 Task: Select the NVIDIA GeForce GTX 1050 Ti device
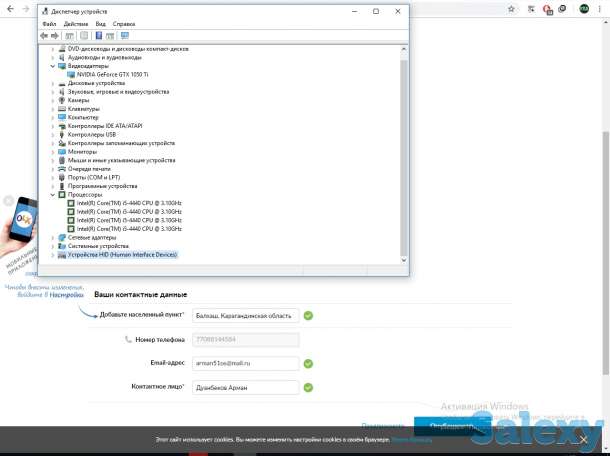[111, 74]
